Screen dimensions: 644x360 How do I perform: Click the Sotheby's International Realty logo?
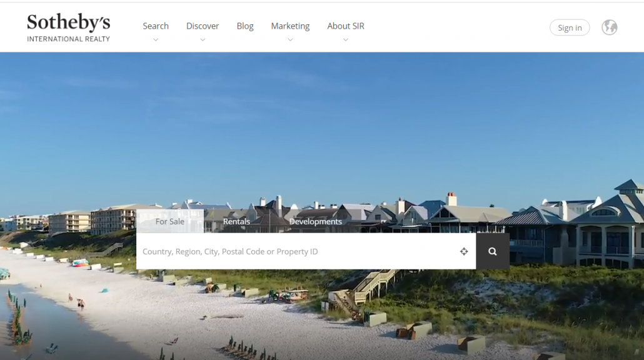[x=69, y=27]
